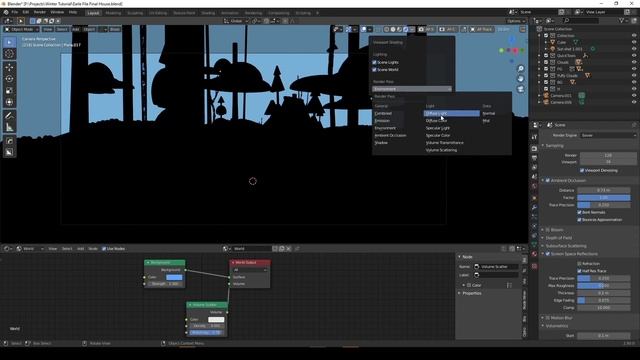Choose Ambient Occlusion render pass
640x360 pixels.
[x=390, y=136]
